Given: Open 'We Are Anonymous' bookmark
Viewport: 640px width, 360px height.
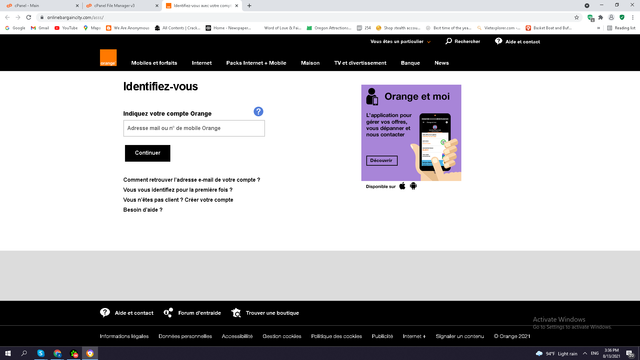Looking at the screenshot, I should click(127, 28).
